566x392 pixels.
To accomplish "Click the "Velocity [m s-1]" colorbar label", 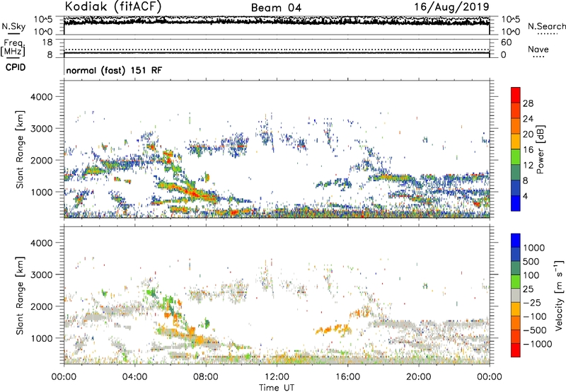I will (559, 295).
